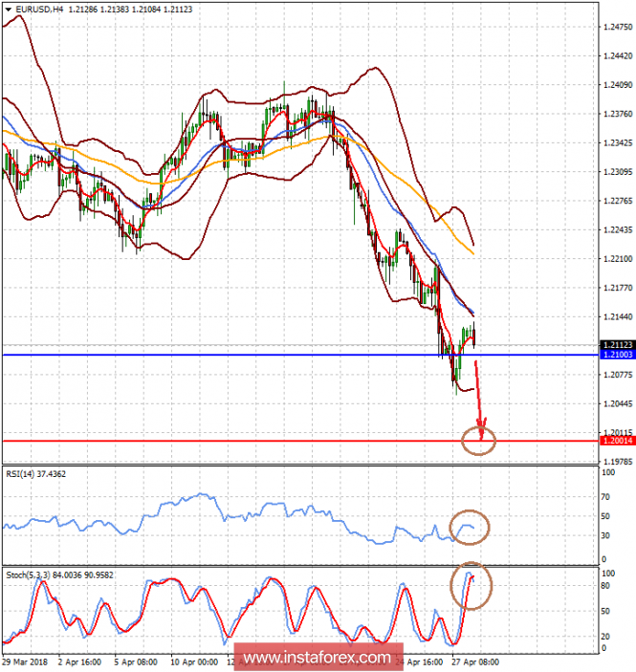Click the brown circle in the RSI panel

468,526
